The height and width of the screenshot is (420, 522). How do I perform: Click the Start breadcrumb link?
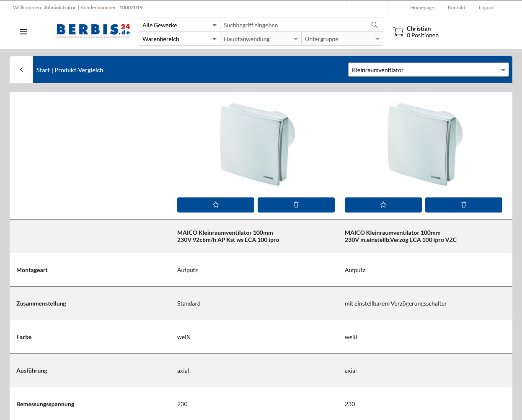pos(43,70)
